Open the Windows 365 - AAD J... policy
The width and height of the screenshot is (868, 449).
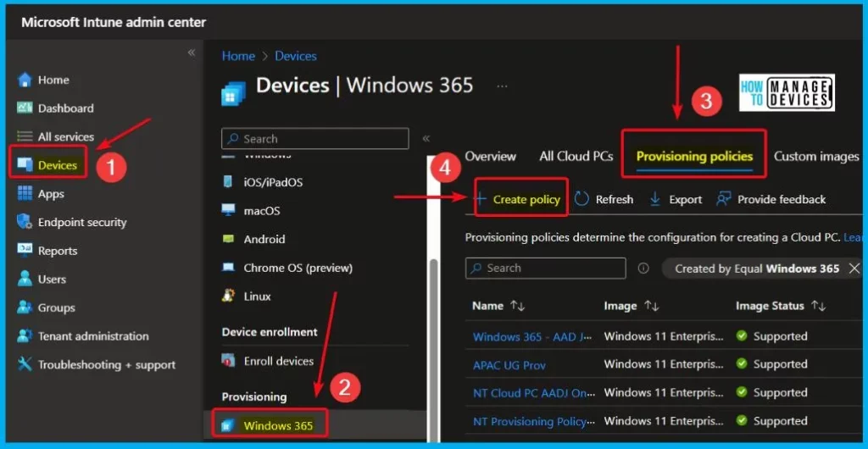(x=532, y=336)
